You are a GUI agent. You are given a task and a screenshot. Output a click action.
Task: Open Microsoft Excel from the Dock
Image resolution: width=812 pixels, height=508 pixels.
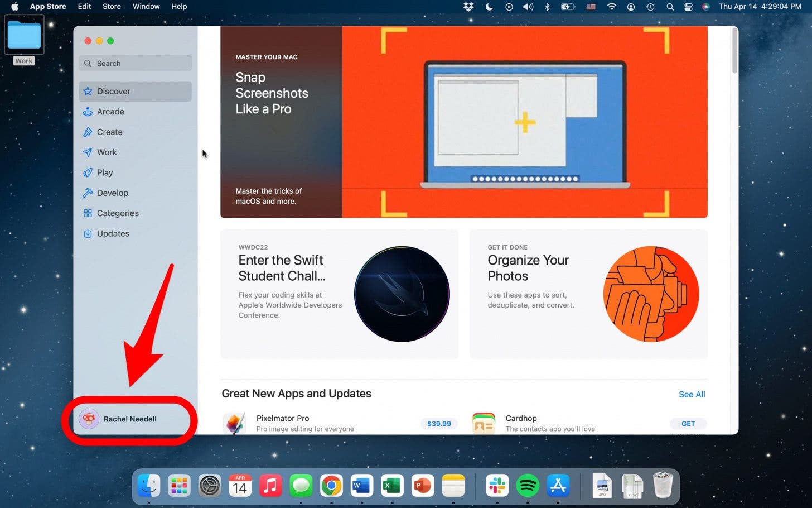point(392,486)
